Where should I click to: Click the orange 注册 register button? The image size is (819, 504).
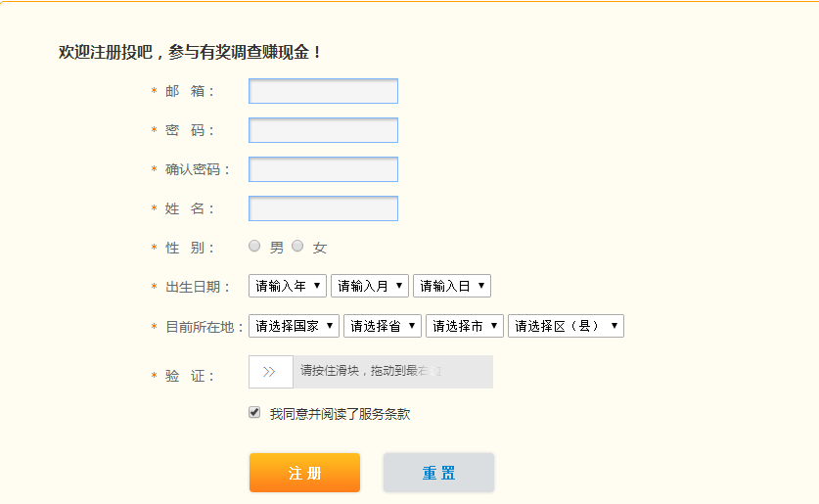304,473
